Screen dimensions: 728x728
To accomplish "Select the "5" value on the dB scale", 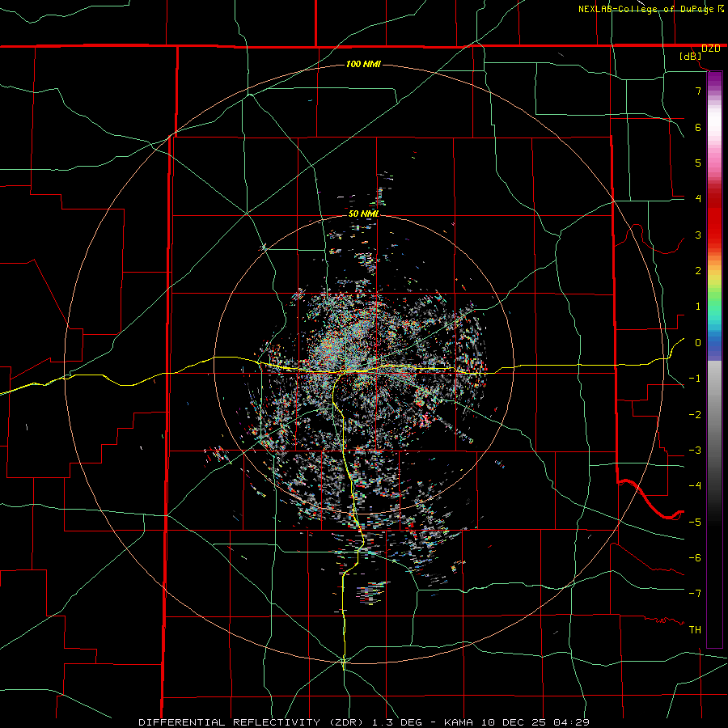I will 698,163.
